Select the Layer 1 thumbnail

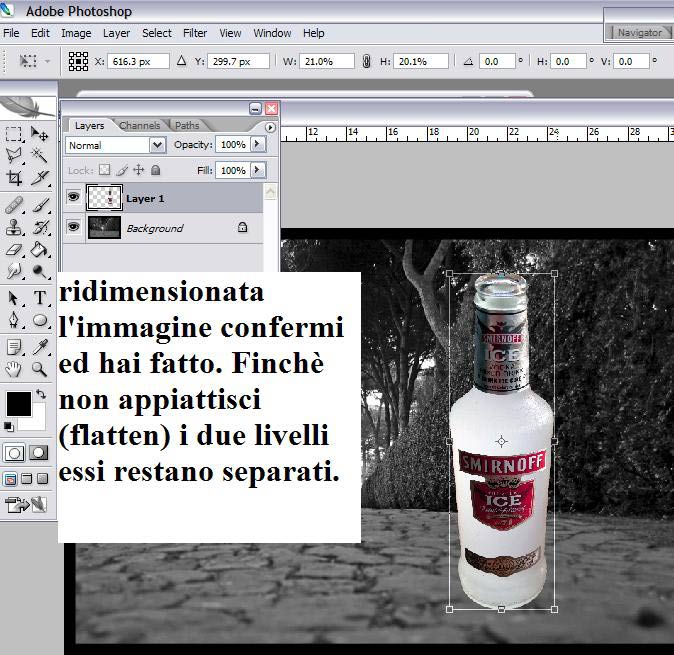[104, 197]
